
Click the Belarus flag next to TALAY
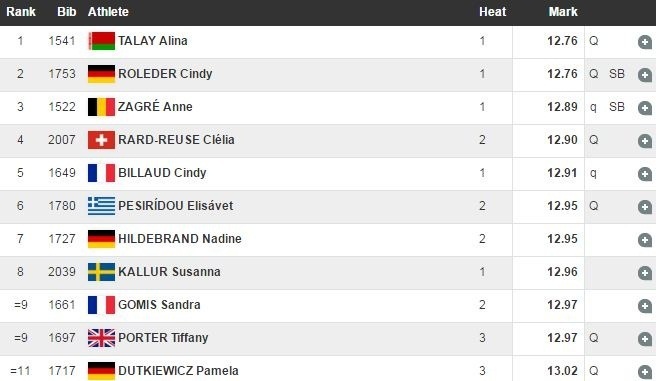point(101,41)
